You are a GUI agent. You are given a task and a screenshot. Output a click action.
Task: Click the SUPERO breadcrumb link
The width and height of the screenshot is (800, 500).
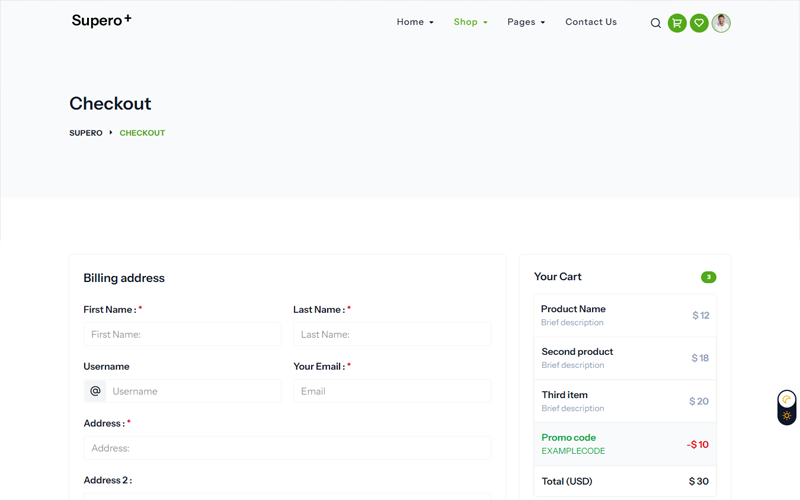(x=86, y=133)
